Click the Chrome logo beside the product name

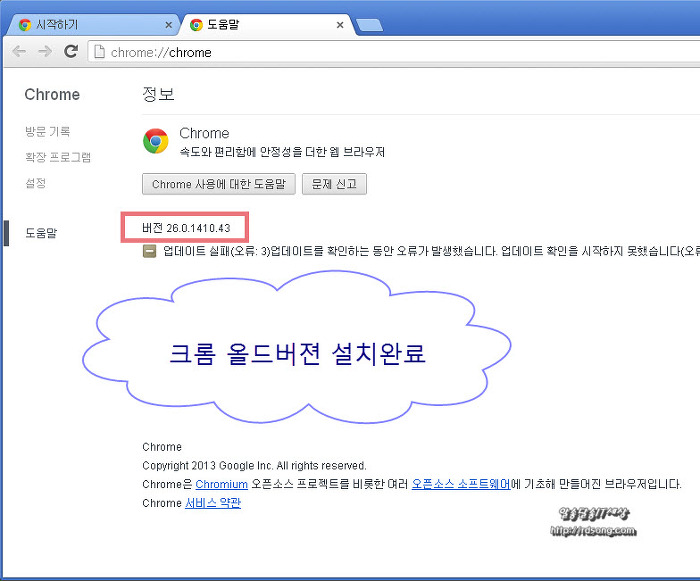[x=155, y=141]
